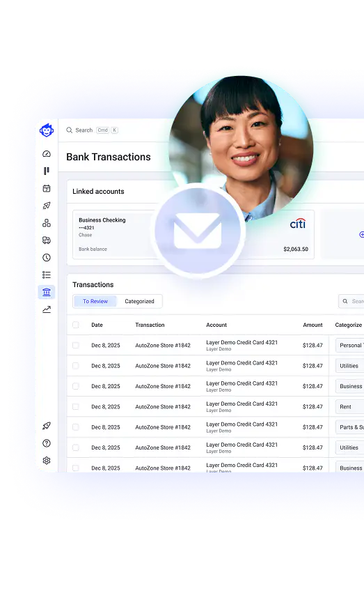The height and width of the screenshot is (591, 364).
Task: Open the clock sidebar icon
Action: click(47, 257)
